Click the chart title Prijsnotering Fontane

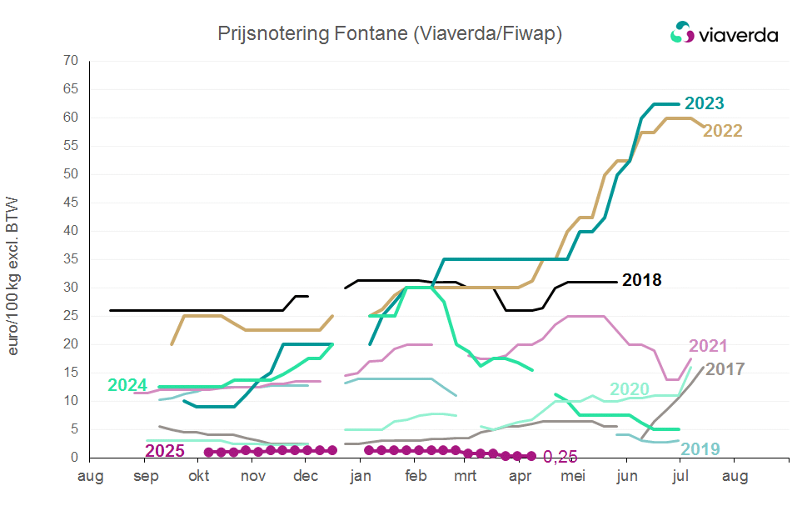(390, 33)
